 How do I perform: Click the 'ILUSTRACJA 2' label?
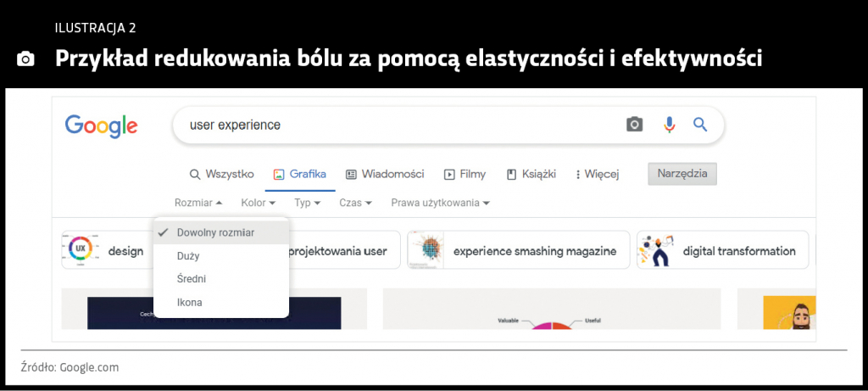(95, 28)
